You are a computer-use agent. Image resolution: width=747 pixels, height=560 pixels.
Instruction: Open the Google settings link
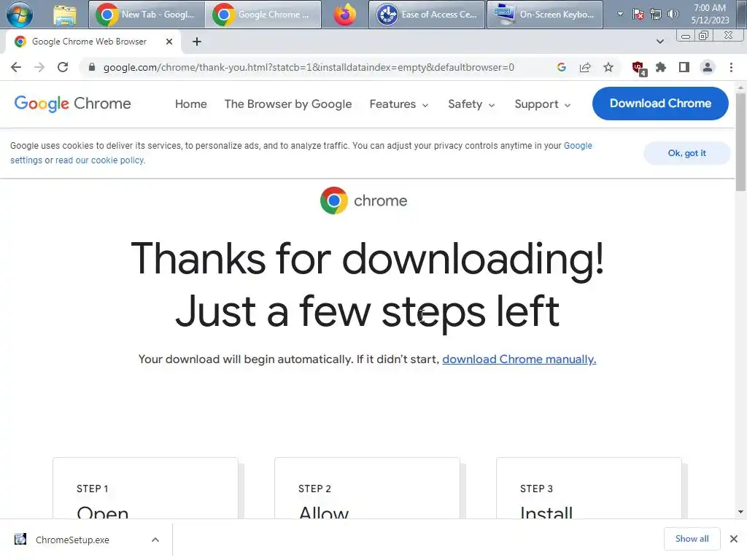pos(578,146)
